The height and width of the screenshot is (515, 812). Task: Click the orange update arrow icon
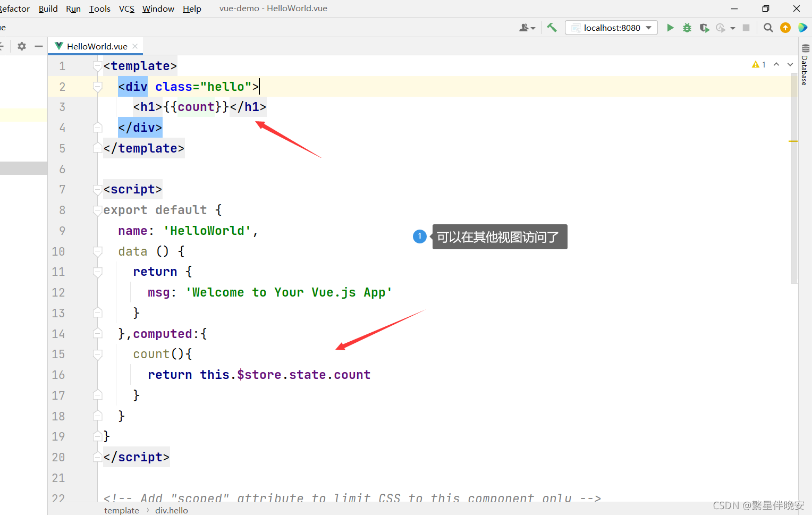pyautogui.click(x=785, y=28)
